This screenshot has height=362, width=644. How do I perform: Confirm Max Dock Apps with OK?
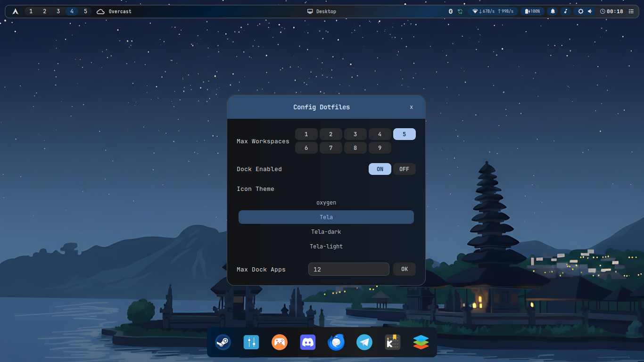click(x=405, y=269)
